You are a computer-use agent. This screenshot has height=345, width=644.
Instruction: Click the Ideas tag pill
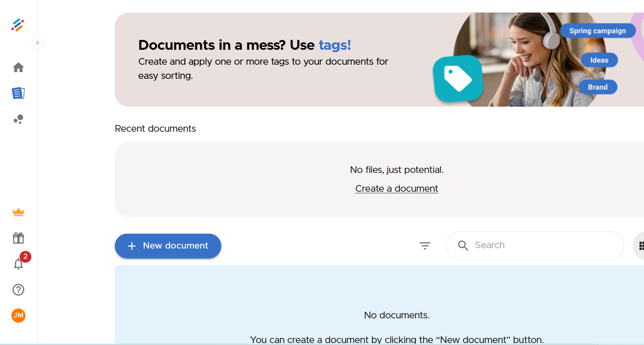point(599,60)
